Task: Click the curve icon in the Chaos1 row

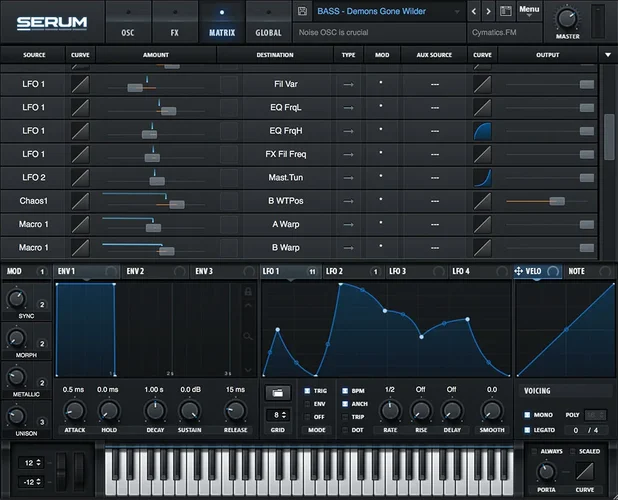Action: [x=80, y=201]
